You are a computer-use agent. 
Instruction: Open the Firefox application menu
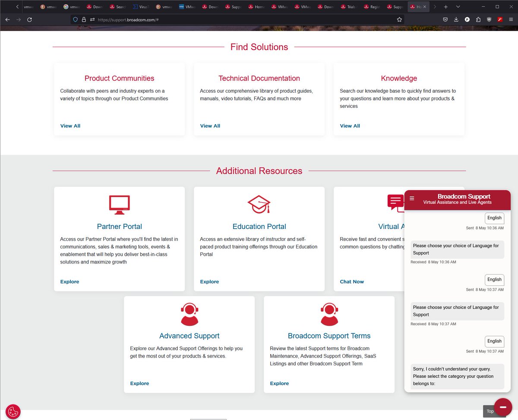click(511, 19)
